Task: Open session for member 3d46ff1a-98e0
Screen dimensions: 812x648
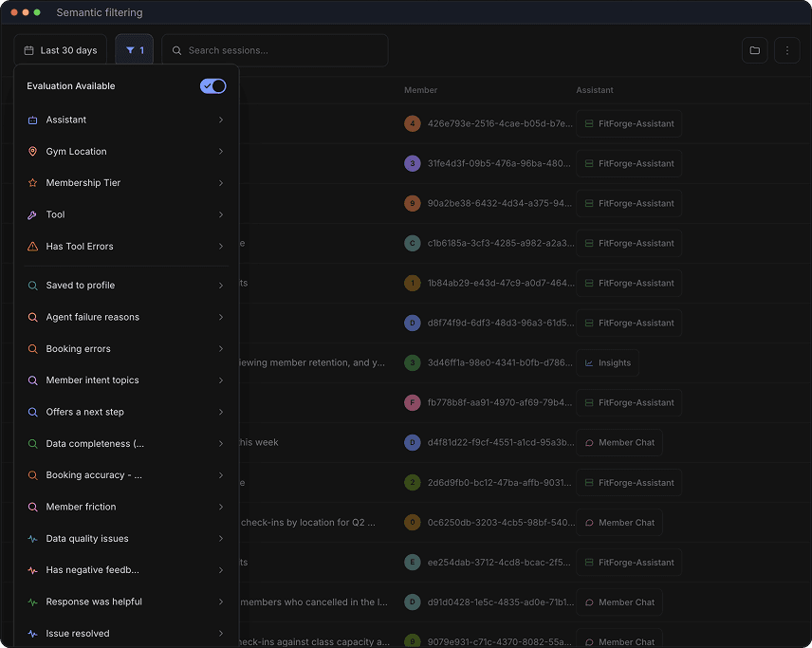Action: (x=500, y=362)
